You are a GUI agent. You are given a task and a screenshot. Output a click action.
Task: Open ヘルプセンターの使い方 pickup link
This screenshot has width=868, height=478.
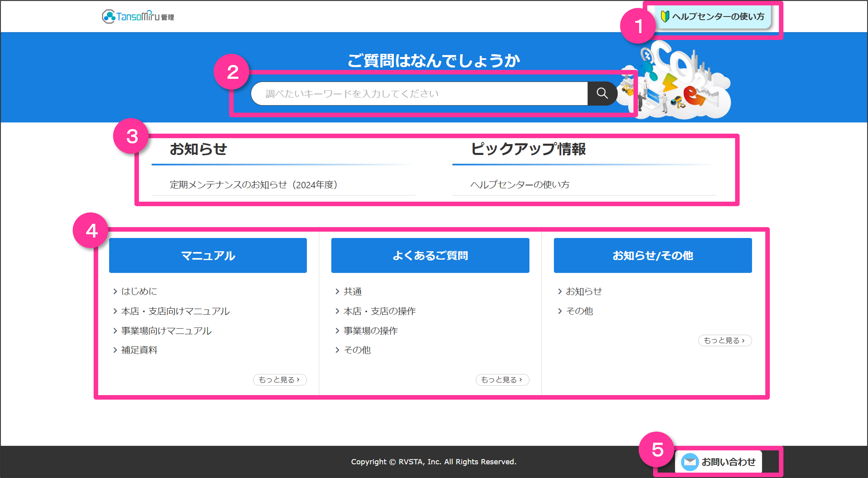click(520, 185)
